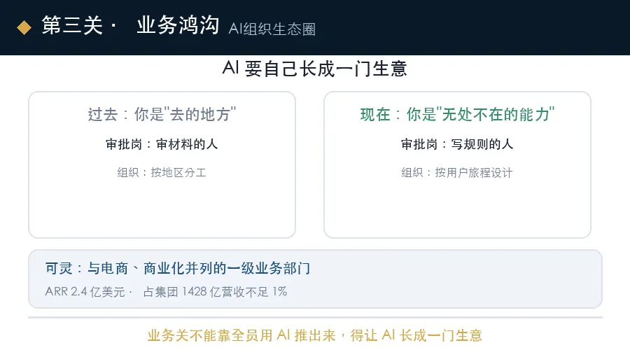Select the 组织：按地区分工 text
Viewport: 630px width, 364px height.
(x=162, y=173)
